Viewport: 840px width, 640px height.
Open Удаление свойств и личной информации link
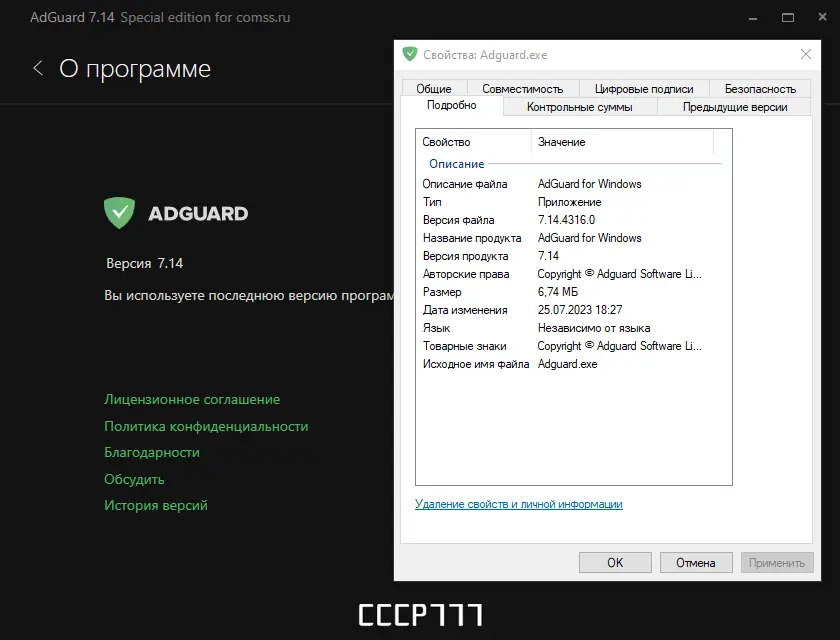(519, 504)
